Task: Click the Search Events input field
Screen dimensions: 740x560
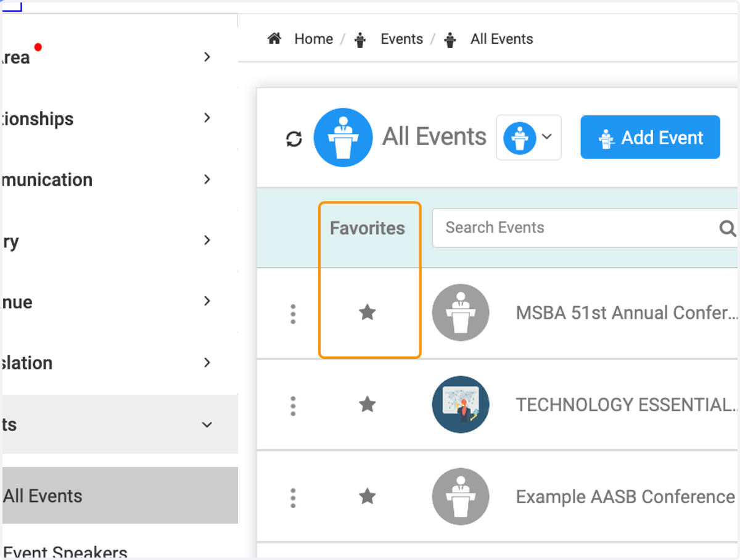Action: coord(585,228)
